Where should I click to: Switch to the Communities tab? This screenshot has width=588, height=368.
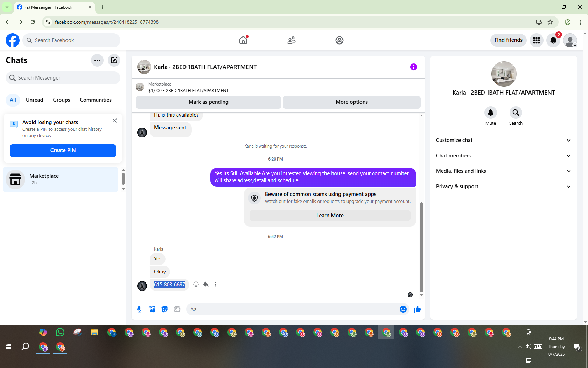(96, 100)
